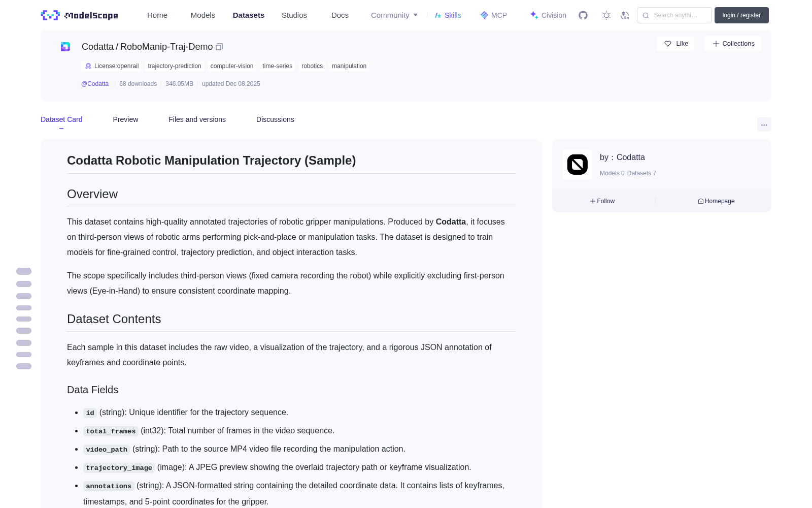
Task: Click the "68 downloads" text
Action: point(138,84)
